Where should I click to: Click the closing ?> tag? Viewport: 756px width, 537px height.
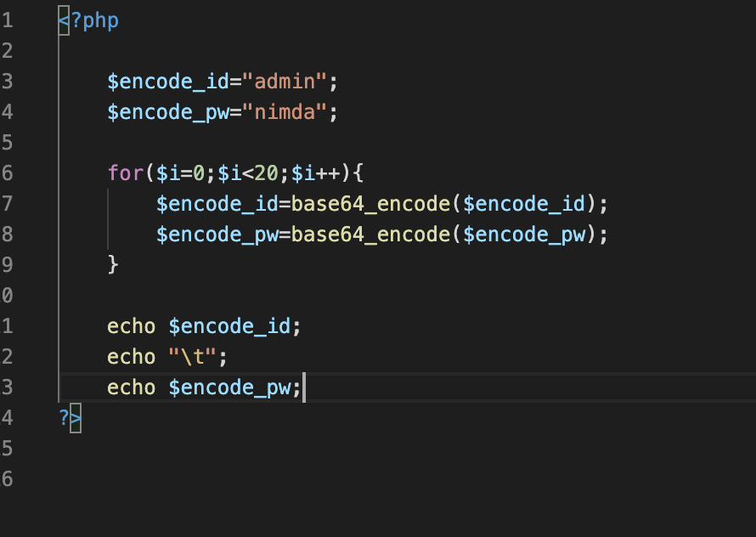coord(71,418)
